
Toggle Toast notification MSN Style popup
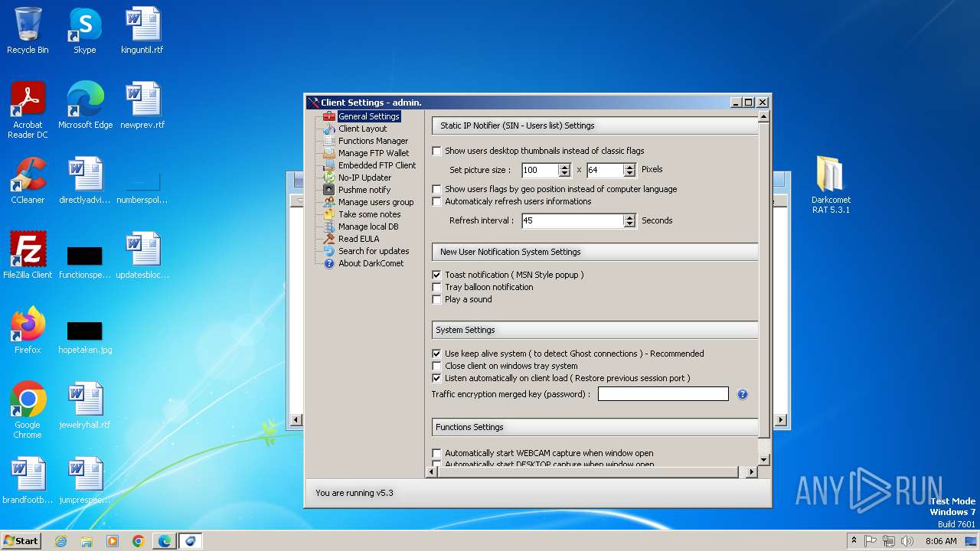436,275
